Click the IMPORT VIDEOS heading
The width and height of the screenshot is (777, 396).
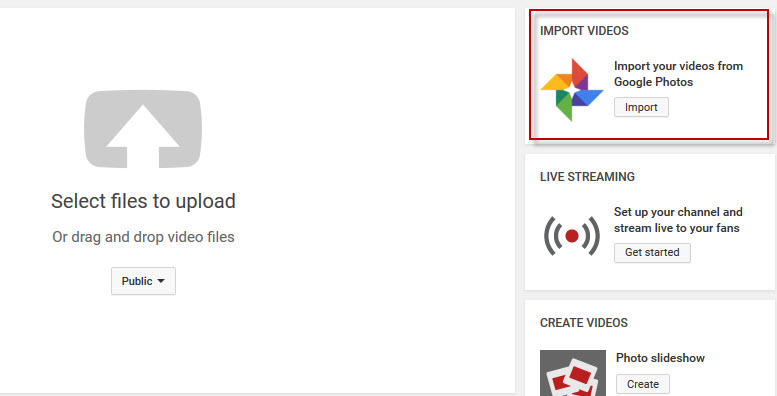584,31
